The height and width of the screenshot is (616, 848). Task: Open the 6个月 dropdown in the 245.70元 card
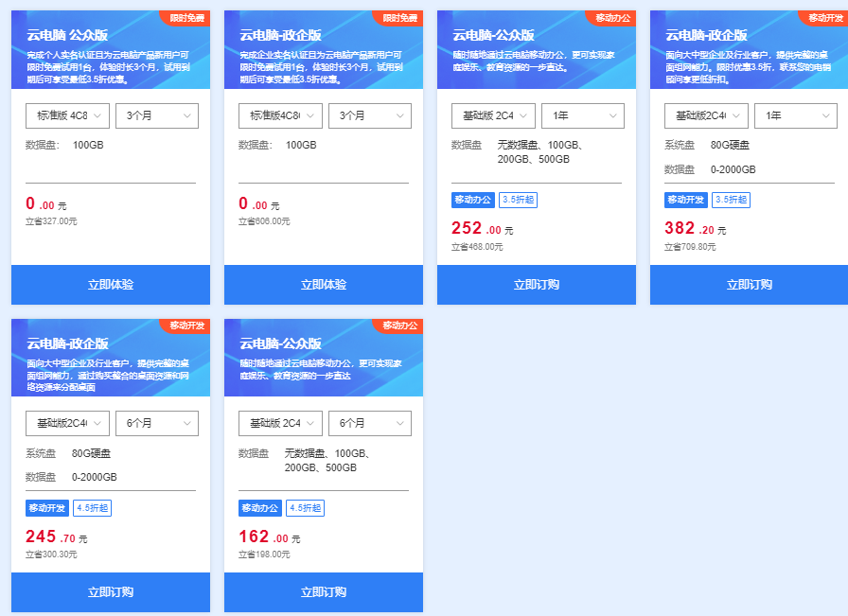(157, 424)
